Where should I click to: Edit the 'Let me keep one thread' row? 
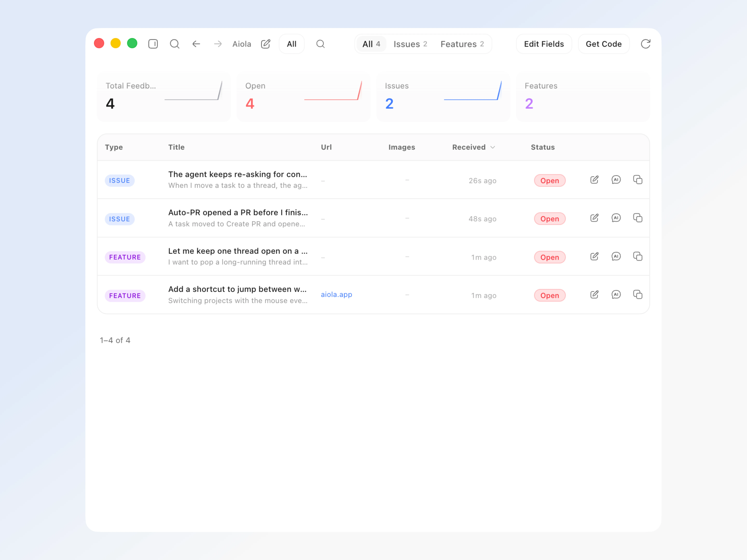click(594, 257)
